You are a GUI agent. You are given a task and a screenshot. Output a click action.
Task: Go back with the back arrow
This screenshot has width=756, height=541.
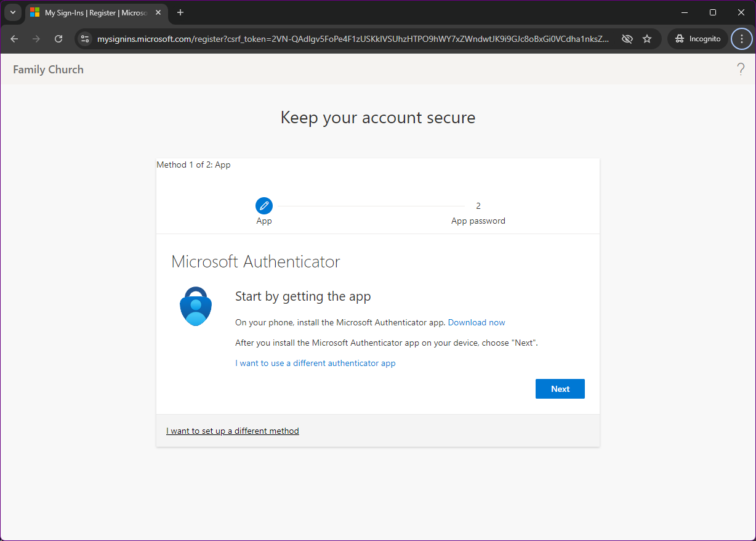pyautogui.click(x=14, y=39)
